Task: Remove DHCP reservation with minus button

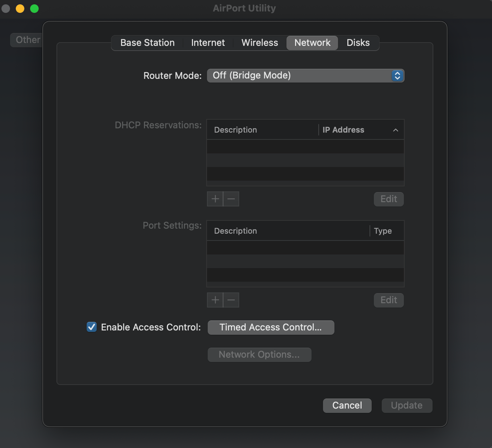Action: [231, 199]
